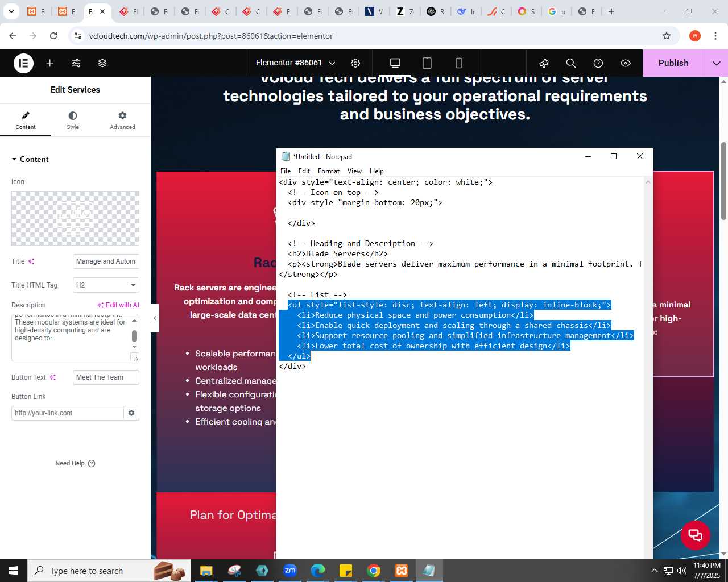The height and width of the screenshot is (582, 728).
Task: Click the Button Link URL field
Action: 67,413
